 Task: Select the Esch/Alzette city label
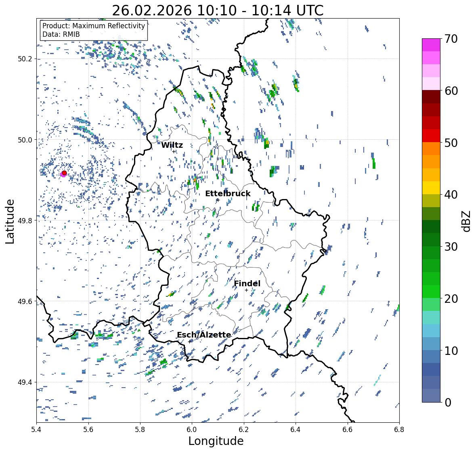(x=204, y=335)
